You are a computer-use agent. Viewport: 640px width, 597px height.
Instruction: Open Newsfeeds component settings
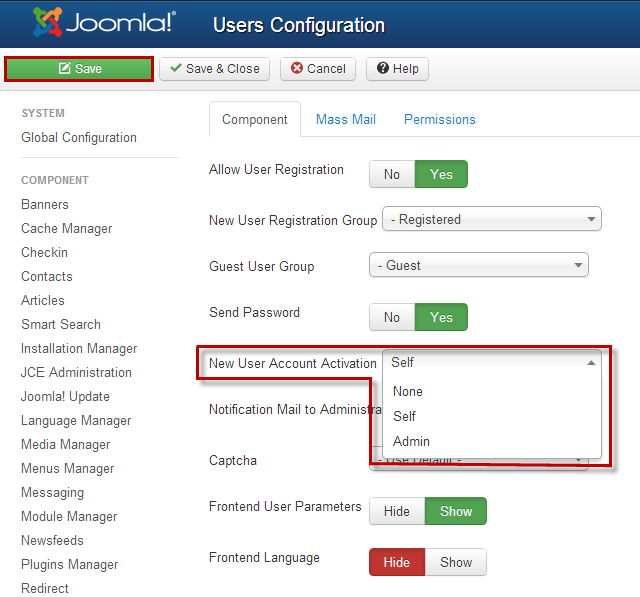click(x=52, y=540)
